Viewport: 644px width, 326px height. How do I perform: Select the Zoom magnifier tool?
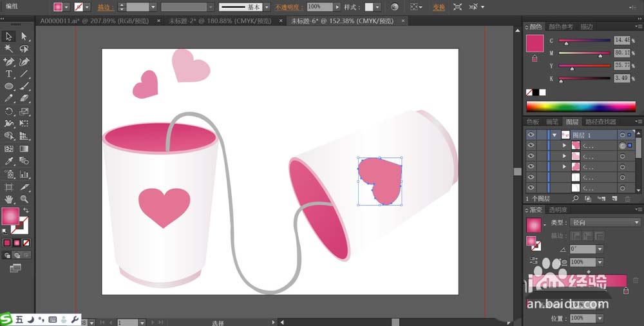pyautogui.click(x=24, y=199)
